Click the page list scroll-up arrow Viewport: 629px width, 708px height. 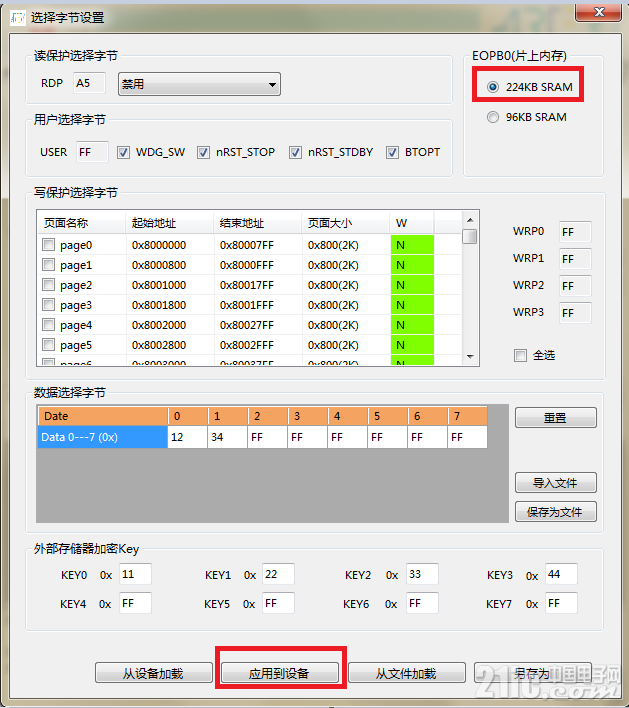(470, 220)
